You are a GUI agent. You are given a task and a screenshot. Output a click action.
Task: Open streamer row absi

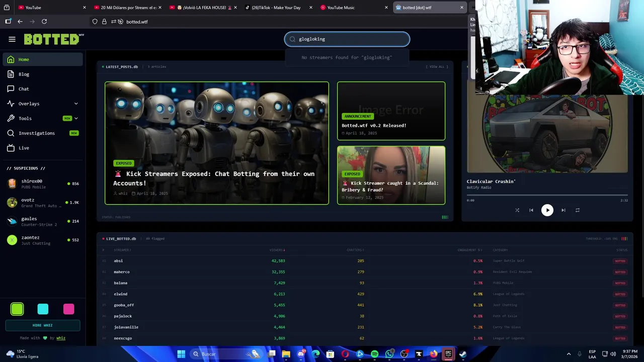pyautogui.click(x=365, y=261)
